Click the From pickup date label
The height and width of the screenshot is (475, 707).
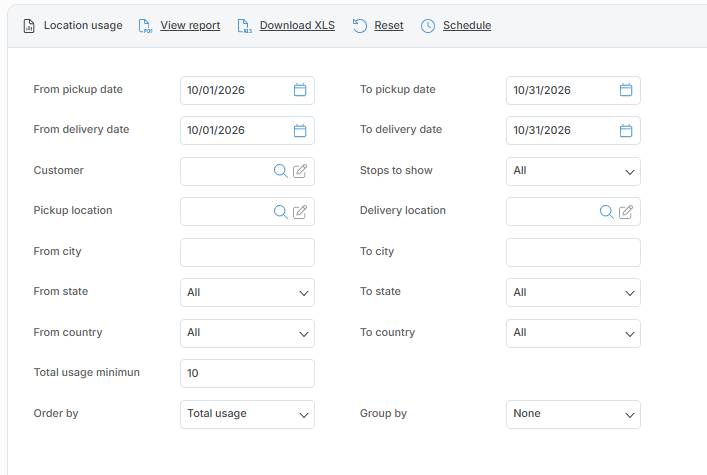78,89
